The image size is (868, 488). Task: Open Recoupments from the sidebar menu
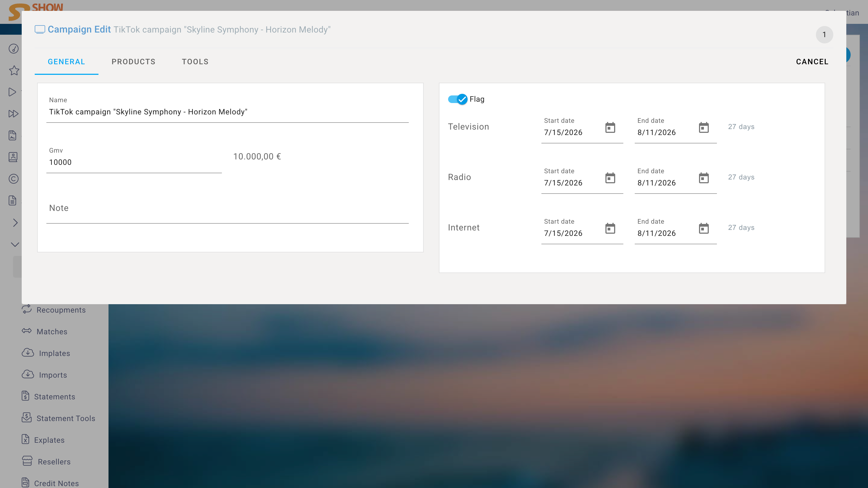(x=61, y=310)
